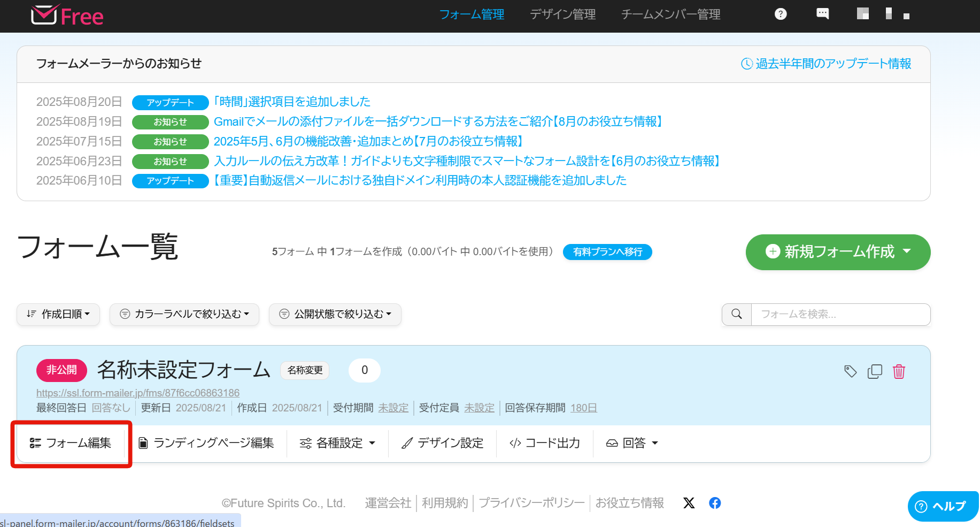The width and height of the screenshot is (980, 527).
Task: Click 有料プランへ移行 upgrade badge
Action: (607, 252)
